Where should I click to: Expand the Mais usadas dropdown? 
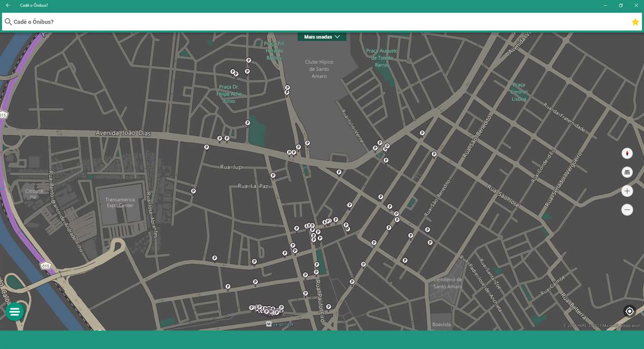click(x=322, y=37)
